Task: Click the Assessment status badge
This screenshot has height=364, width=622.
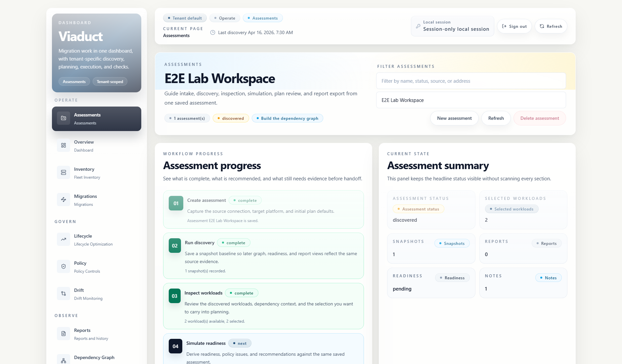Action: pos(418,209)
